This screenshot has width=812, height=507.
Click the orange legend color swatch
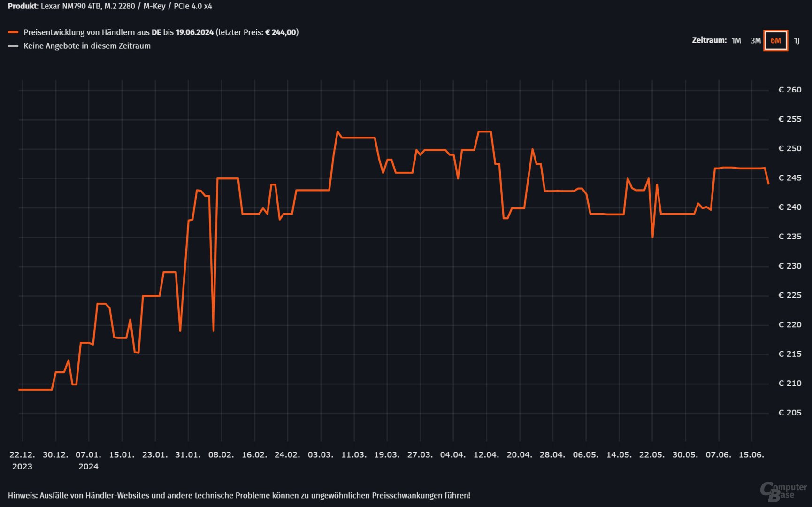[x=13, y=32]
